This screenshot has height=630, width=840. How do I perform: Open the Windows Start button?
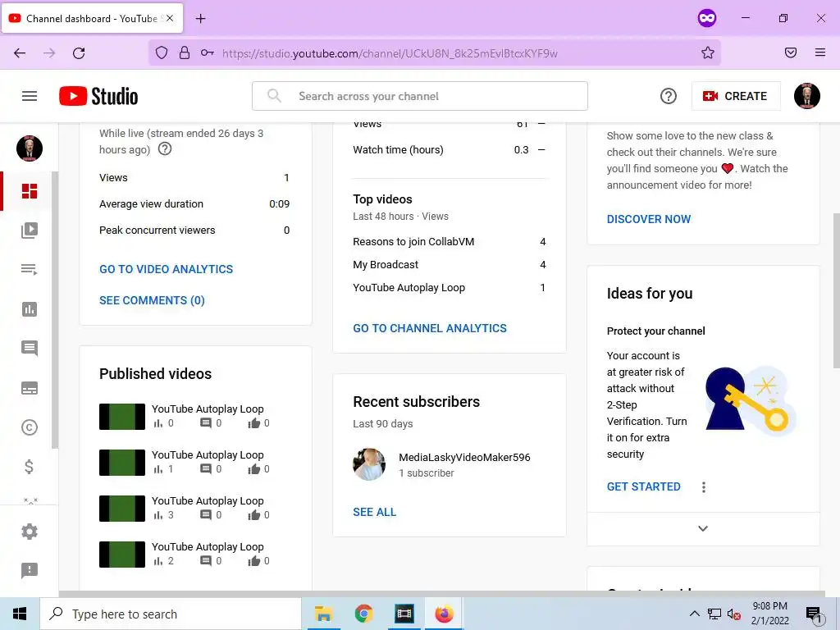point(20,614)
